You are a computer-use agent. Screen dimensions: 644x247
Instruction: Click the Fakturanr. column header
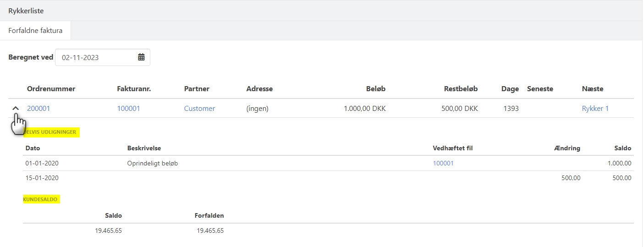click(x=134, y=89)
